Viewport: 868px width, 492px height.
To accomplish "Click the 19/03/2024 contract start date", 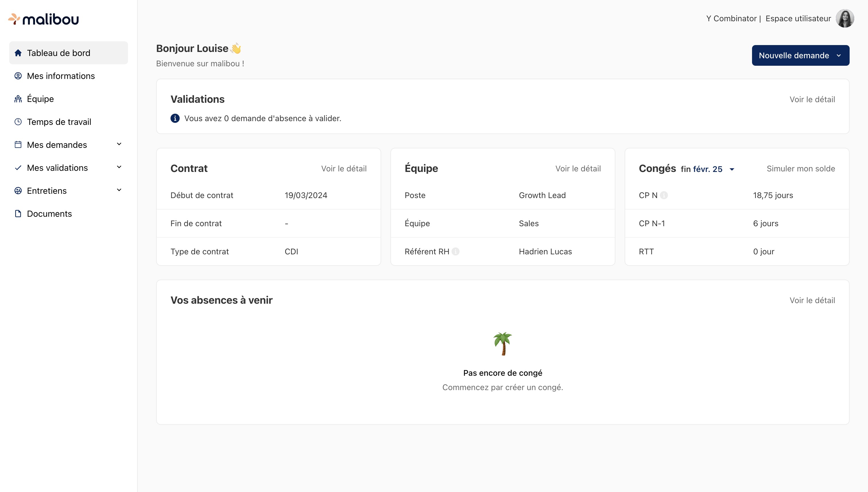I will (306, 195).
